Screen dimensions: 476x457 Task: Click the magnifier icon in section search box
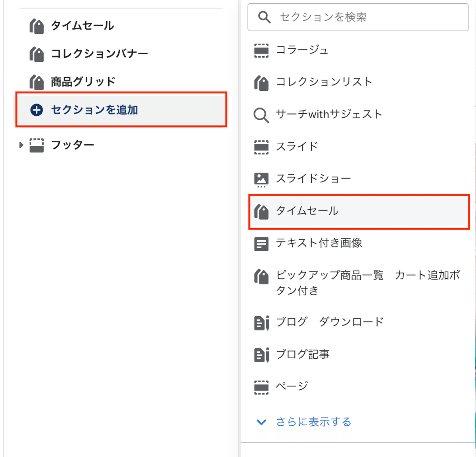(264, 17)
